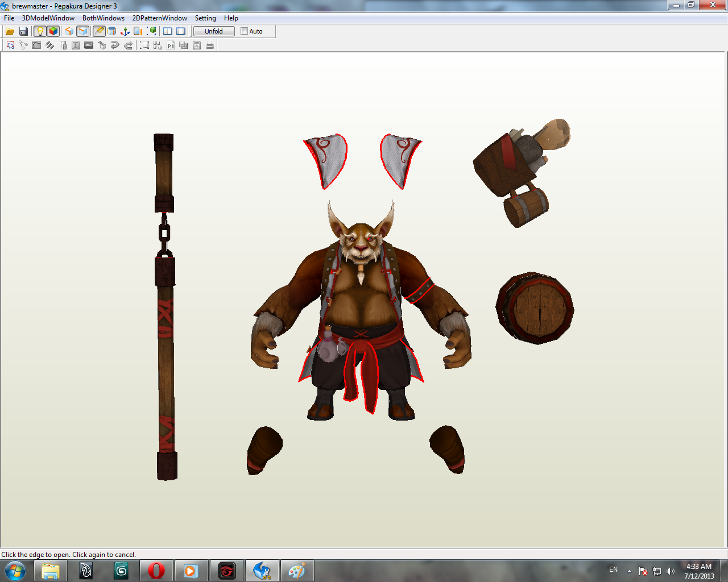Open Opera browser from the taskbar

(x=156, y=571)
